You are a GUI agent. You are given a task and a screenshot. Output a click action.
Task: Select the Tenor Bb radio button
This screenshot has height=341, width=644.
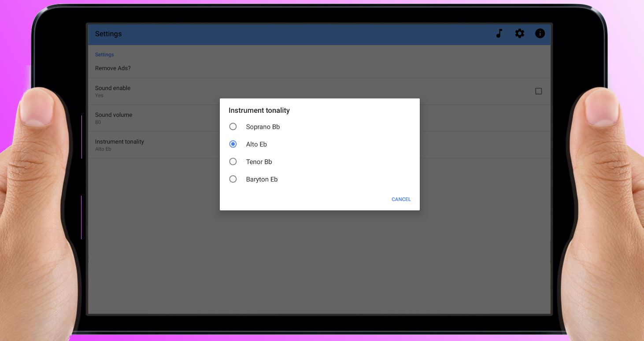coord(233,162)
